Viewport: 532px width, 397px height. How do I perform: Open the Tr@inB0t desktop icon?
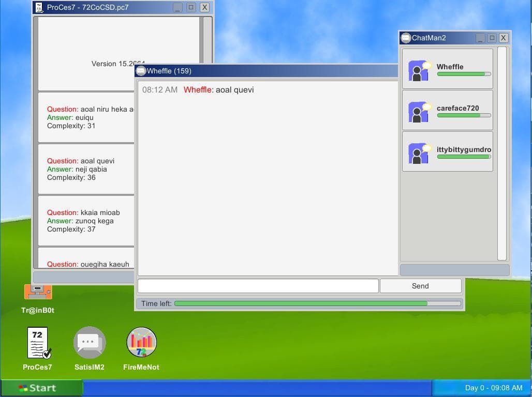pyautogui.click(x=38, y=292)
